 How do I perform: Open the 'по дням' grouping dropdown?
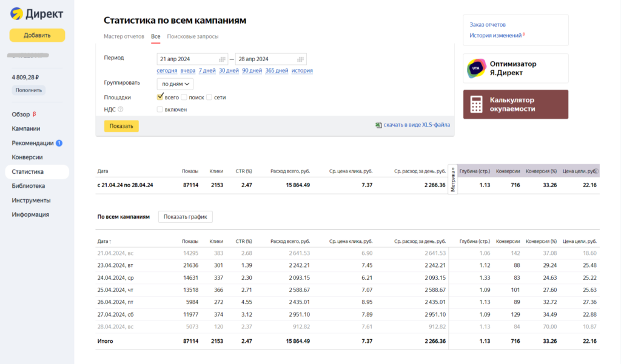point(175,84)
